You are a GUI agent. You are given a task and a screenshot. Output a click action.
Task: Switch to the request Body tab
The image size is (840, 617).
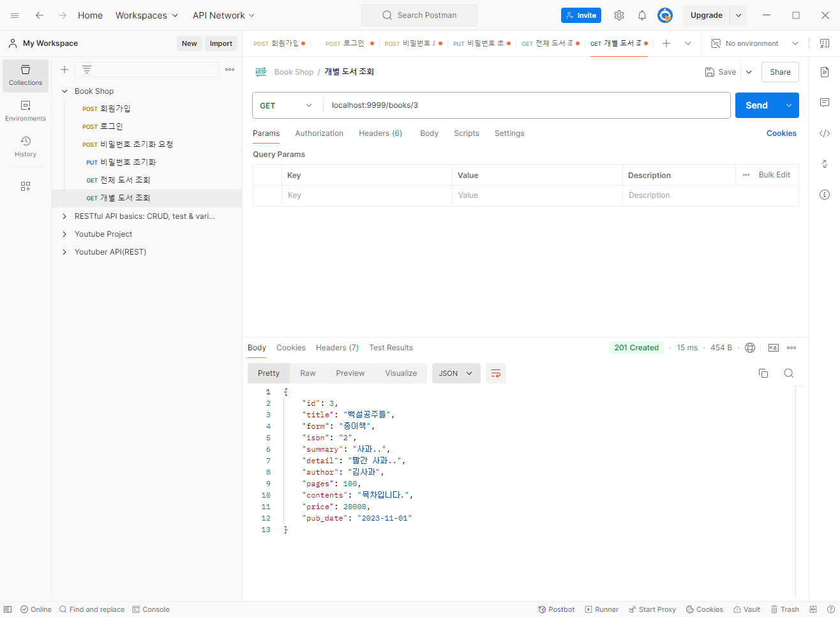tap(429, 133)
